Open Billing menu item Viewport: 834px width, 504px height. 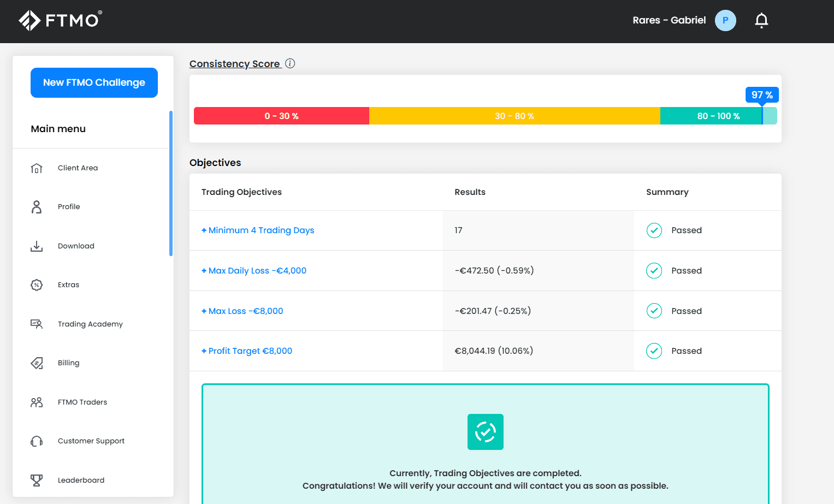tap(68, 363)
